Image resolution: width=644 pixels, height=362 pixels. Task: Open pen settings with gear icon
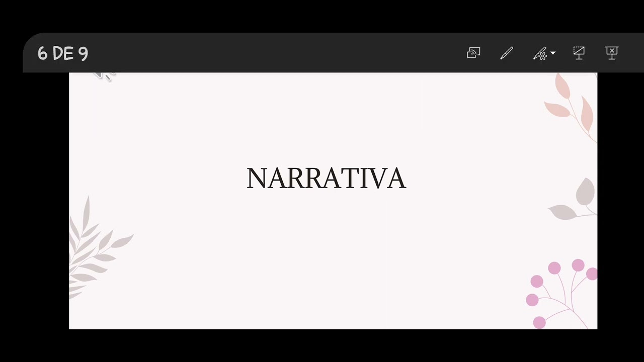(x=540, y=53)
